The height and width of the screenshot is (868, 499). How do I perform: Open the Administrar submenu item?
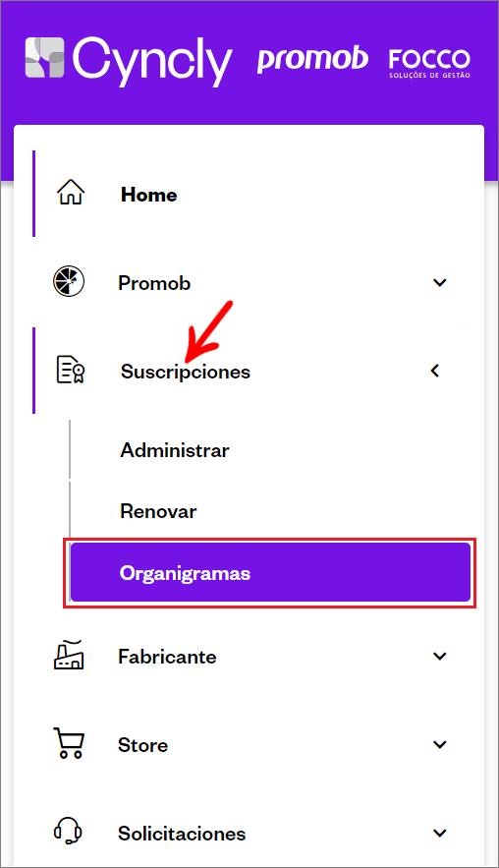[x=175, y=450]
